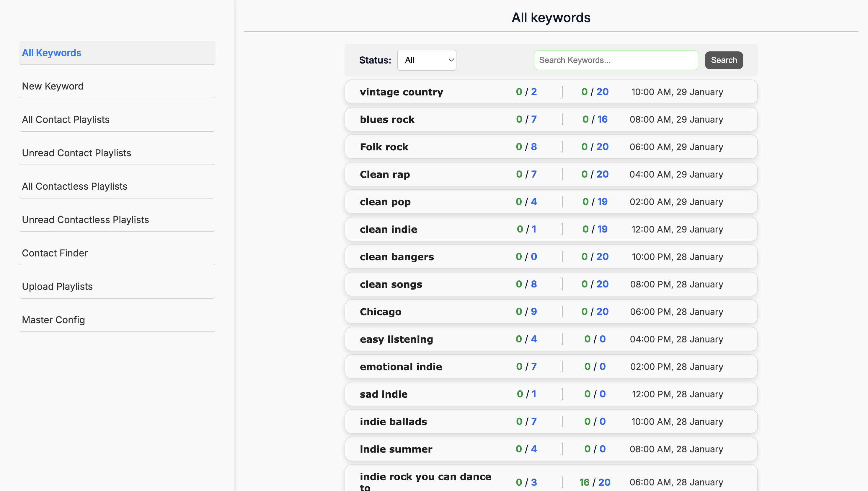
Task: Open the Status filter dropdown
Action: point(427,60)
